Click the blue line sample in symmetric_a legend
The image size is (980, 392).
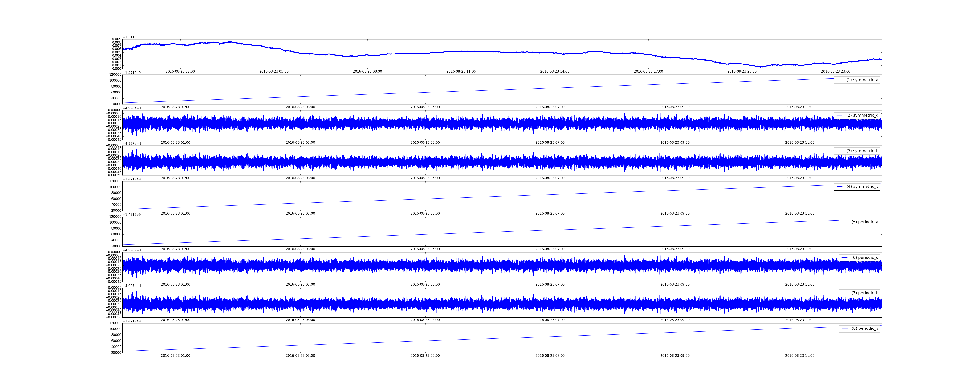[x=839, y=80]
